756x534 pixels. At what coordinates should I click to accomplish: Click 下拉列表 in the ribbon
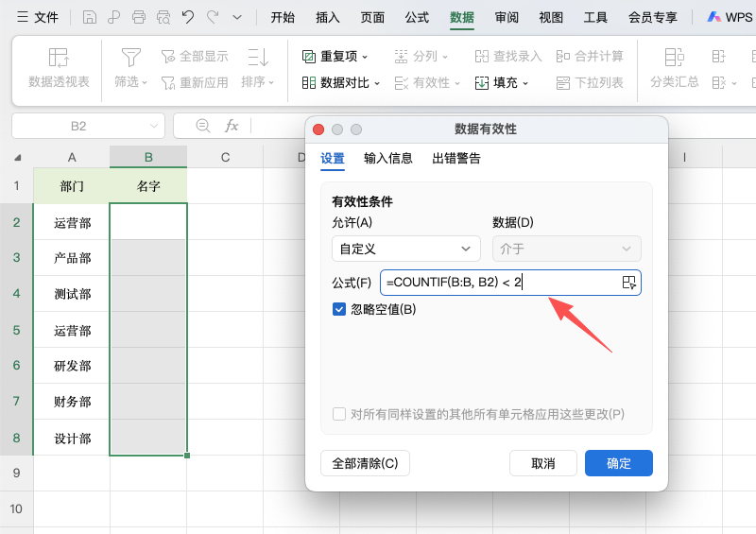click(x=590, y=83)
